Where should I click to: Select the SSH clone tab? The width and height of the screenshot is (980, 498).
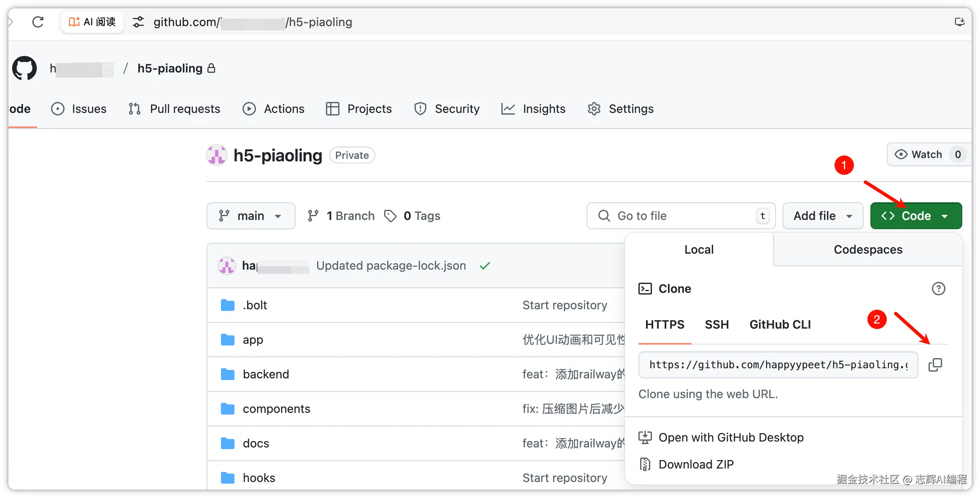tap(716, 324)
